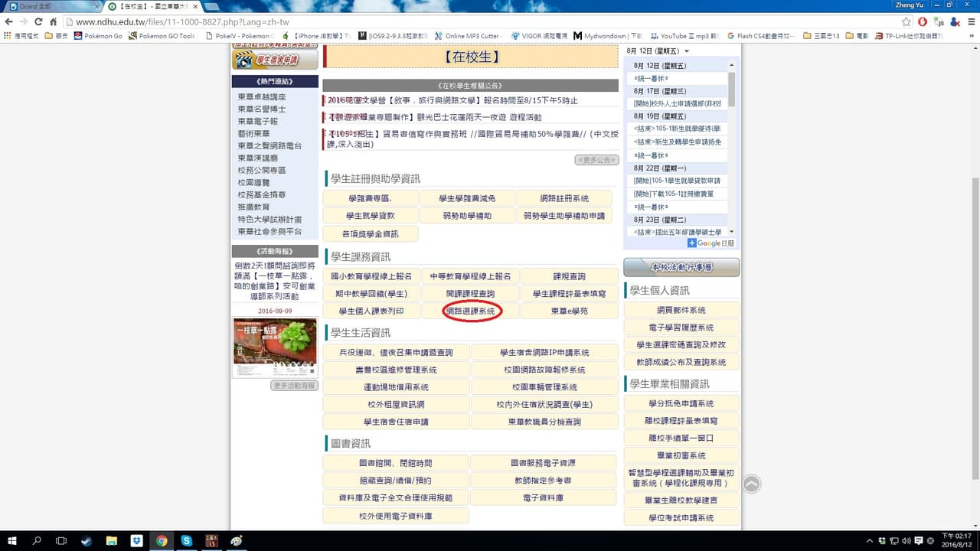Open the red Opera-style extension icon
Image resolution: width=980 pixels, height=551 pixels.
pos(923,21)
